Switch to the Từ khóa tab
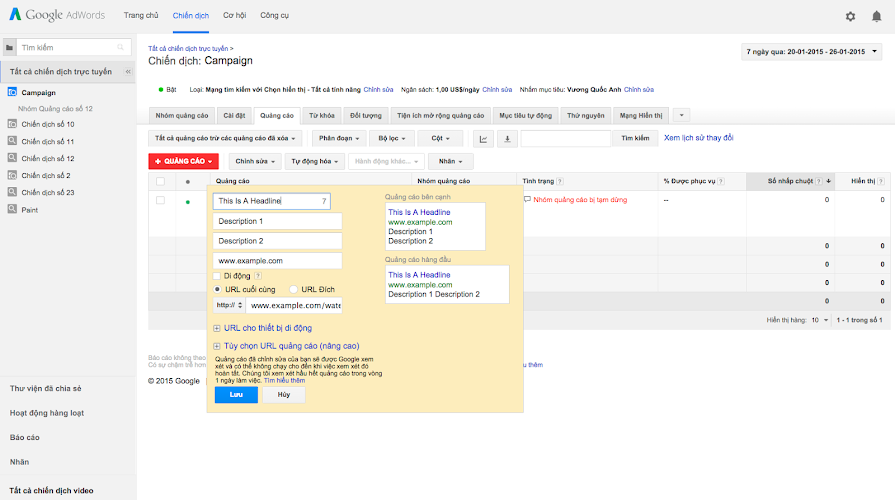The height and width of the screenshot is (500, 895). (322, 115)
